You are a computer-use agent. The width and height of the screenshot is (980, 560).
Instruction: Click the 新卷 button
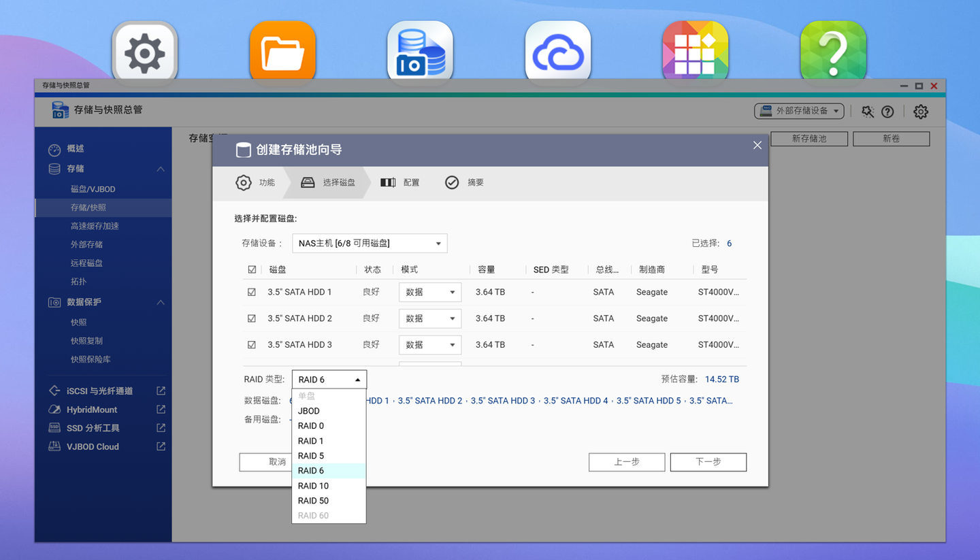[892, 139]
